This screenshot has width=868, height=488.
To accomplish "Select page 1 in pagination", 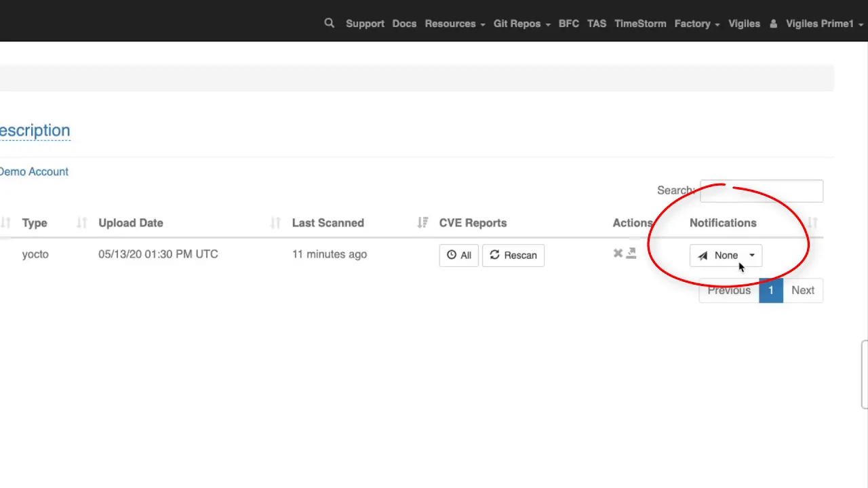I will (771, 290).
